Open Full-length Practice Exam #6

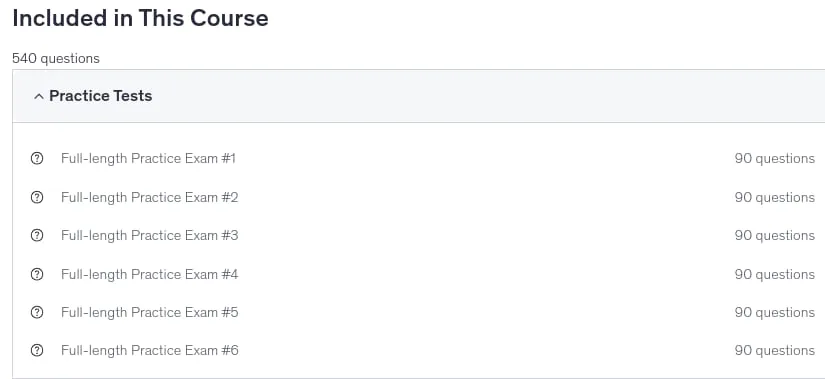(x=149, y=350)
